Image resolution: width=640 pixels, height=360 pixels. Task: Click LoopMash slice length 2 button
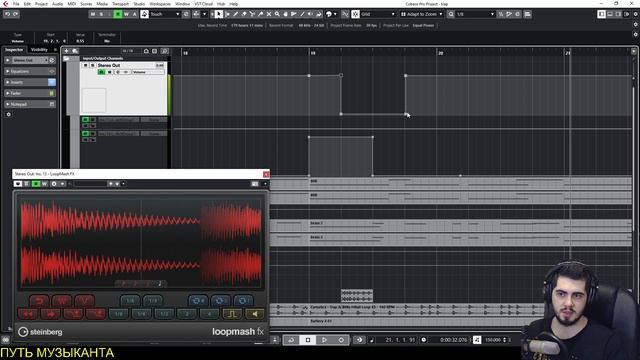[x=187, y=314]
